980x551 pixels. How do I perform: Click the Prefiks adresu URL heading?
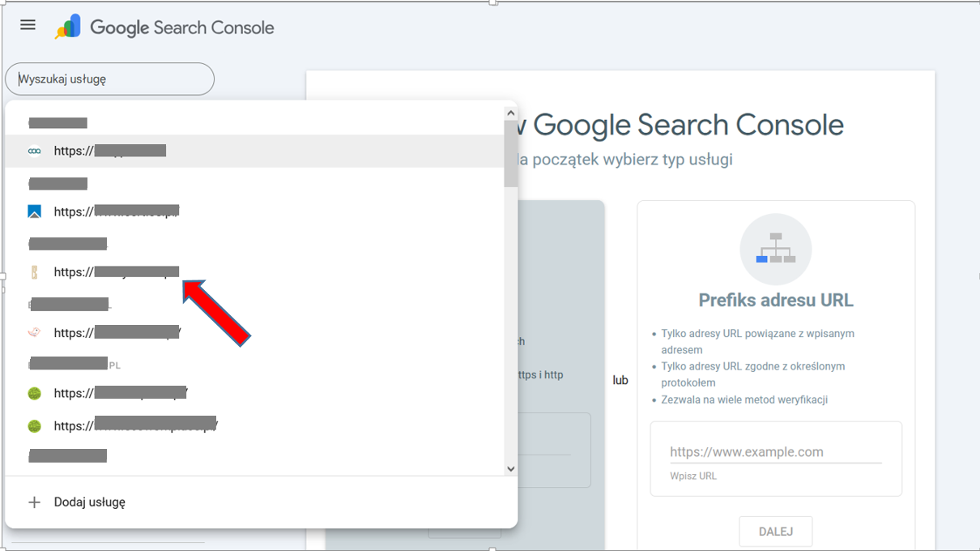(775, 301)
